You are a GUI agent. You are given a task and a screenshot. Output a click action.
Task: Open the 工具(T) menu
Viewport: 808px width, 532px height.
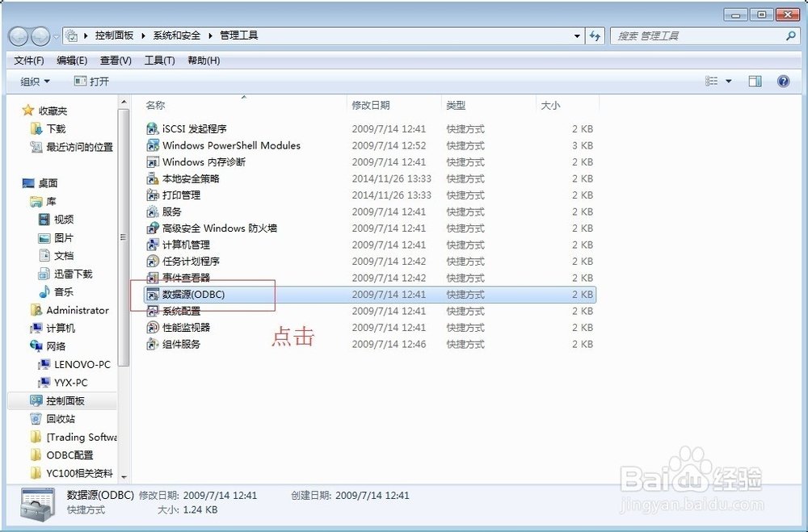tap(159, 60)
